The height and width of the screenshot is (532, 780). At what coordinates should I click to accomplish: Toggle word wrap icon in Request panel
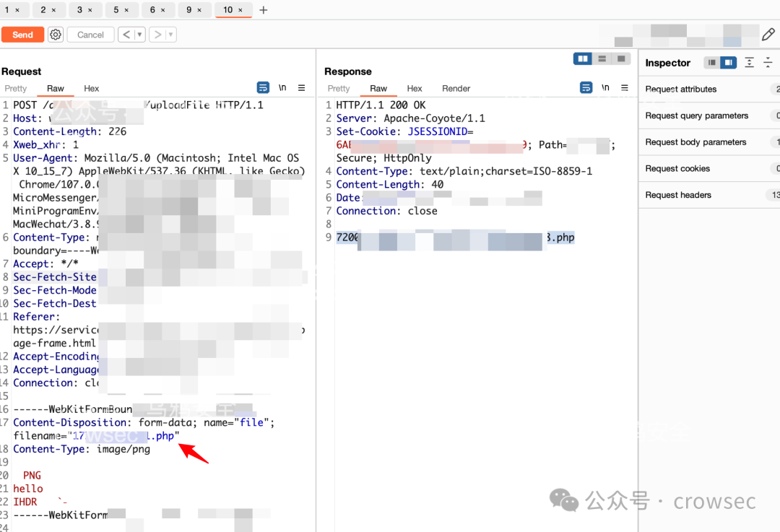(263, 87)
